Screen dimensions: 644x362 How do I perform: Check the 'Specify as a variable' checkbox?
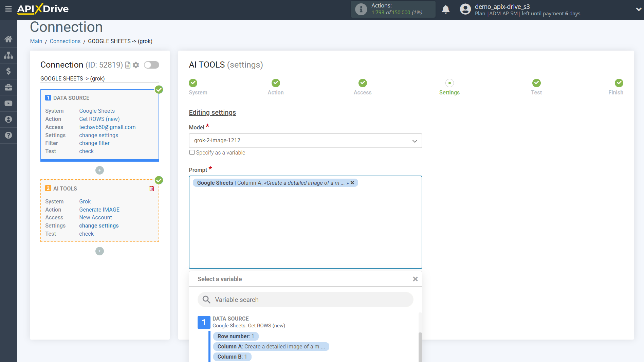[x=192, y=152]
